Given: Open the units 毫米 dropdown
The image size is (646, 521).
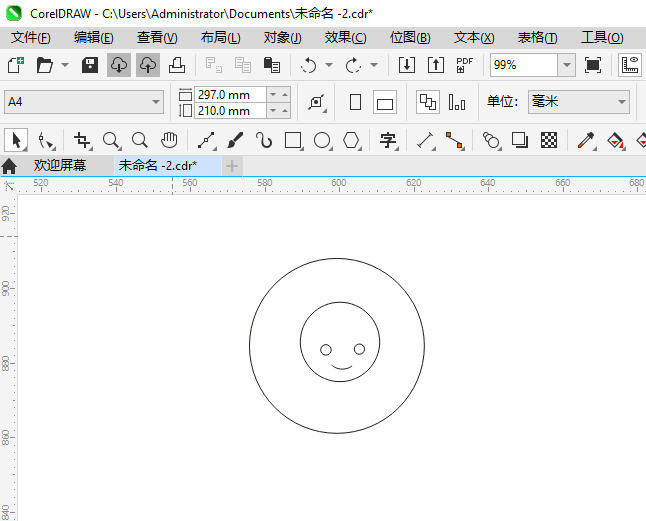Looking at the screenshot, I should point(621,102).
